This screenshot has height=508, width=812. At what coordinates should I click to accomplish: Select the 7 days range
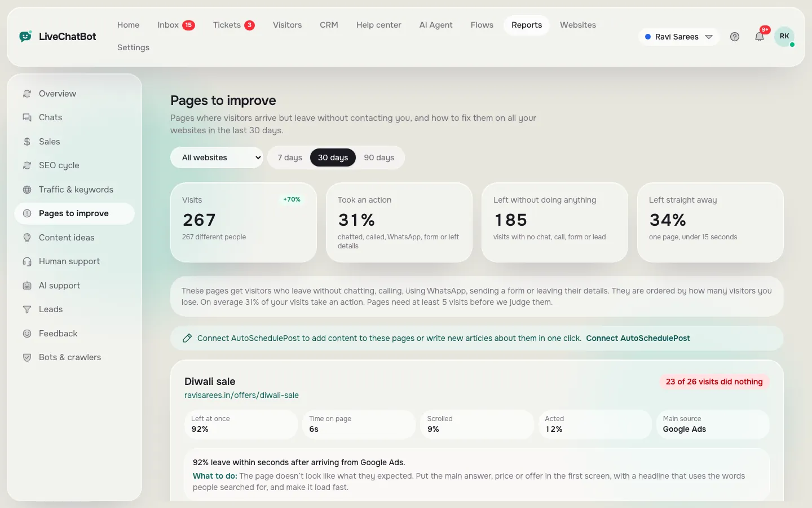click(290, 157)
